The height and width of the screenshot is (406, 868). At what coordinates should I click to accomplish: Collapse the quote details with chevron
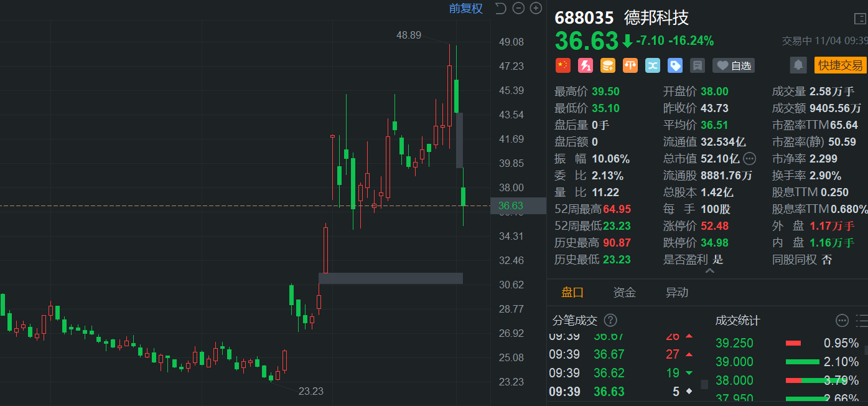click(709, 271)
